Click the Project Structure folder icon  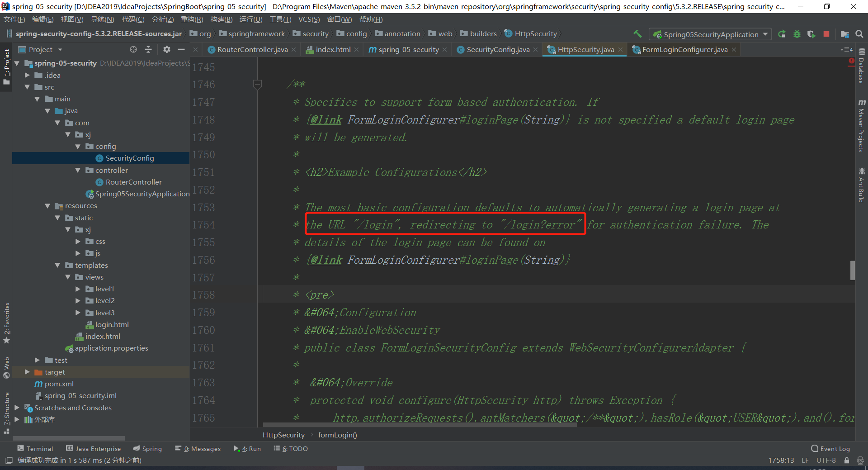click(x=844, y=34)
